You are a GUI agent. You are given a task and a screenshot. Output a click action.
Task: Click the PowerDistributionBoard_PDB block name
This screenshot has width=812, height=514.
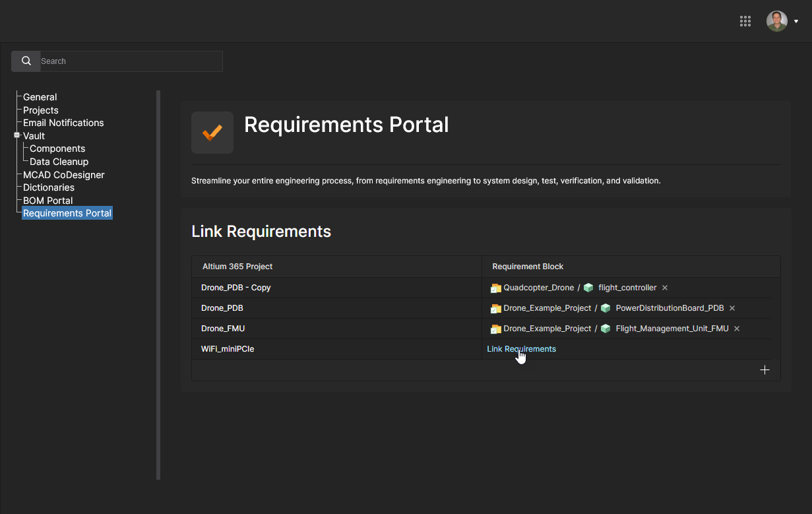point(670,308)
